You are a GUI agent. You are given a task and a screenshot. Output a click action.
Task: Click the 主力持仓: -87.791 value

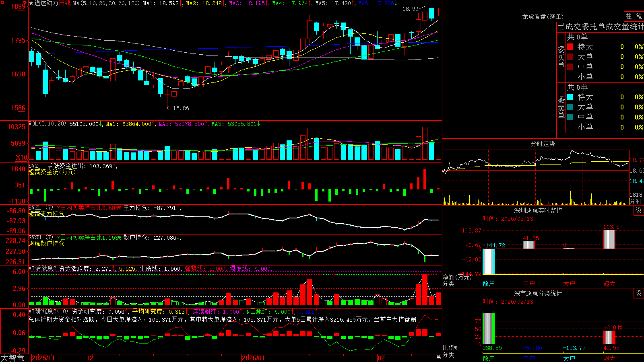150,208
